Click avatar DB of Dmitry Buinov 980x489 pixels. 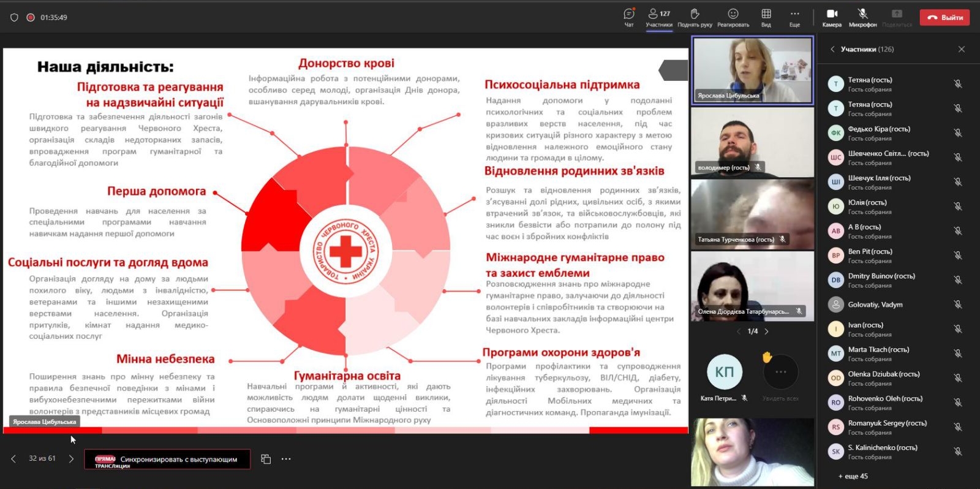836,280
